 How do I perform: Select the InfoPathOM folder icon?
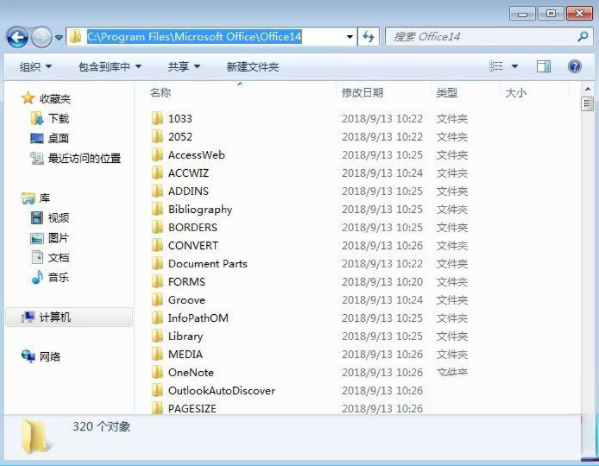(157, 318)
